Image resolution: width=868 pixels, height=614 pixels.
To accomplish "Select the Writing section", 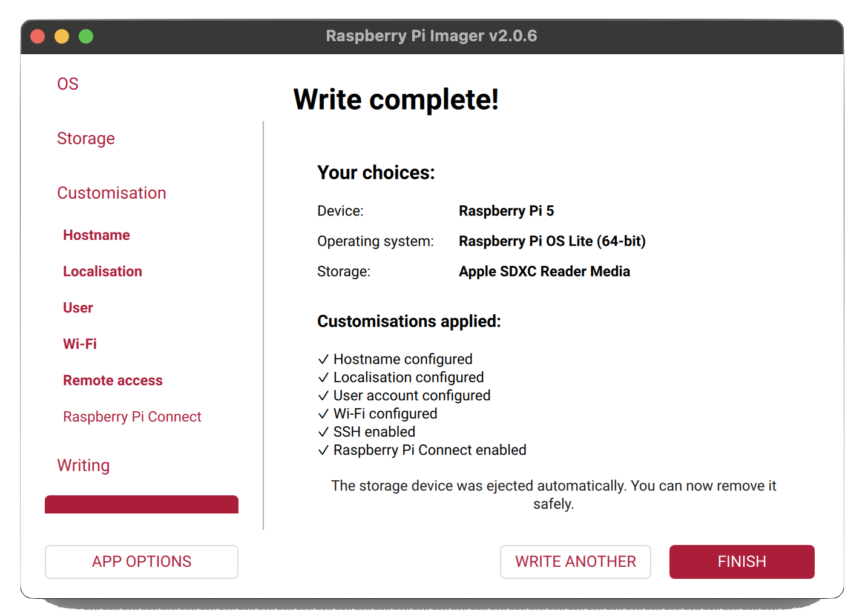I will [x=83, y=465].
